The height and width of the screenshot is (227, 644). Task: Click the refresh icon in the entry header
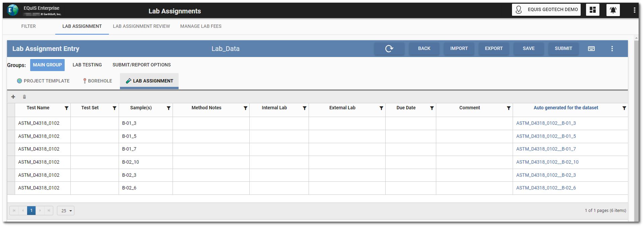(389, 49)
